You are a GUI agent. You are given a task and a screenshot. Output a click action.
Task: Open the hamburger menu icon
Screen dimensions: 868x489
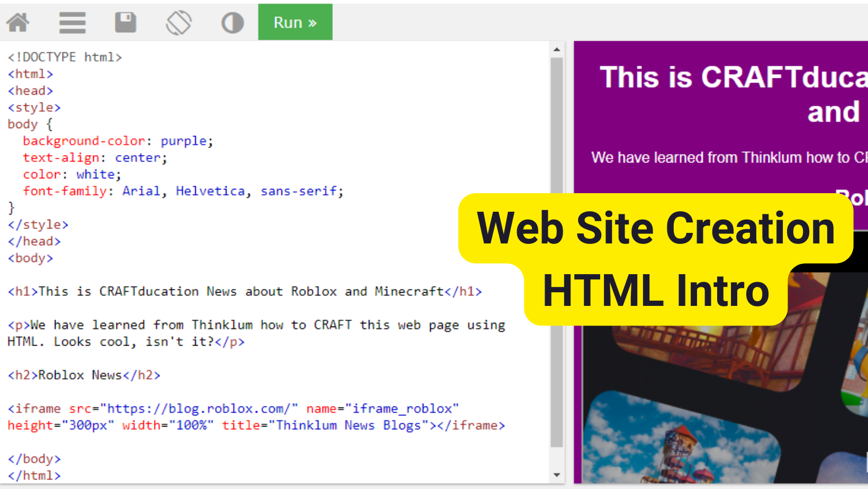73,22
